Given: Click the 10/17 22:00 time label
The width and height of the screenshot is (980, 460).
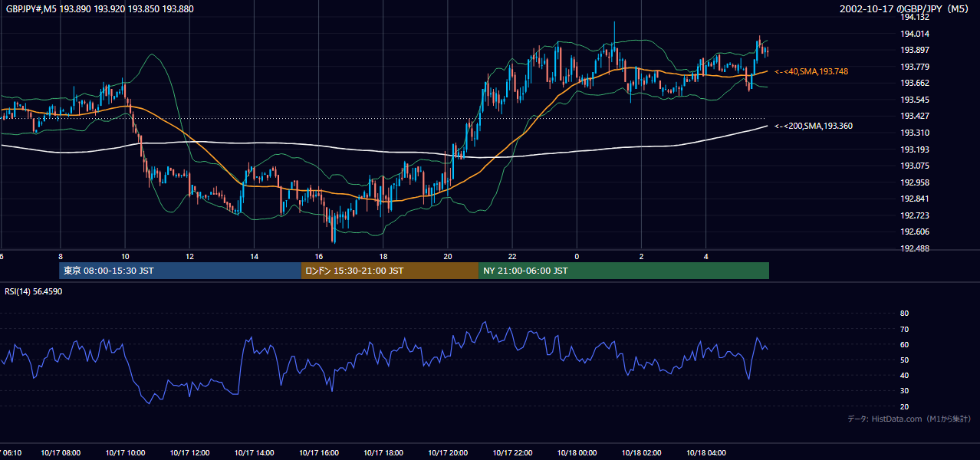Looking at the screenshot, I should 512,453.
